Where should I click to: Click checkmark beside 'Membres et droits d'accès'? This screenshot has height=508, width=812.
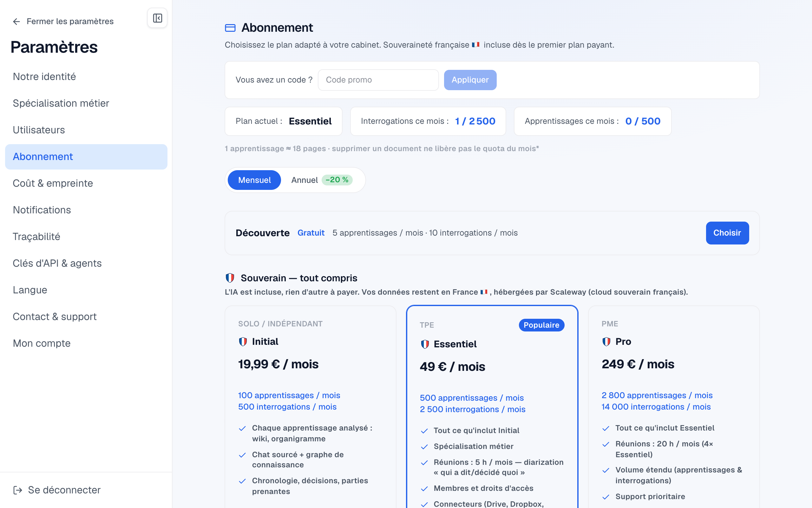[x=424, y=489]
